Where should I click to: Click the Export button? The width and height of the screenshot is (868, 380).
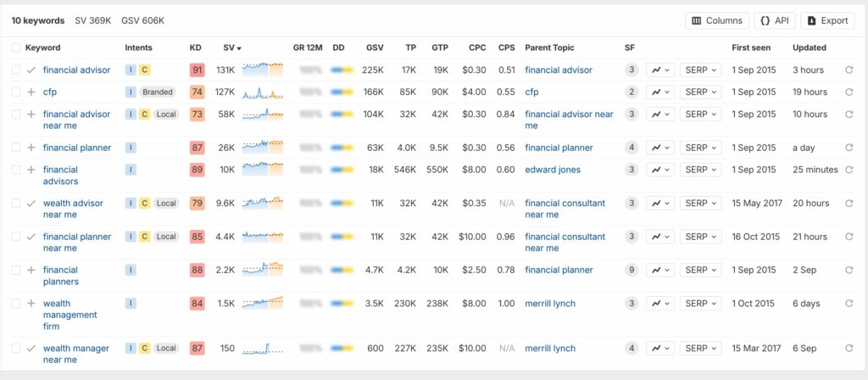pyautogui.click(x=827, y=20)
